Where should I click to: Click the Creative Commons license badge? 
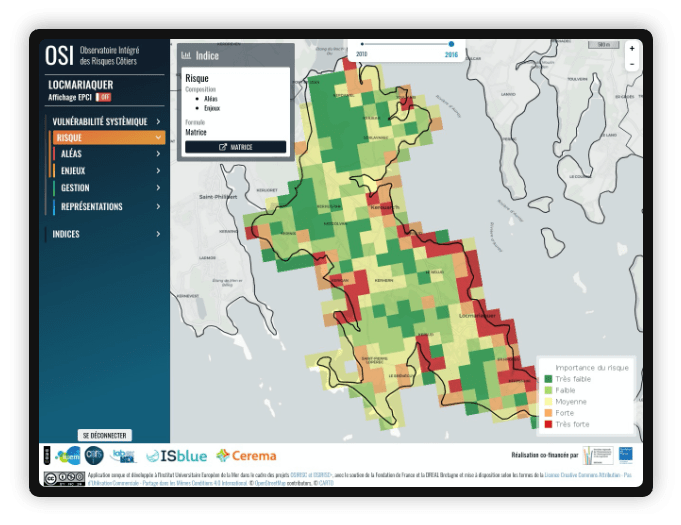[62, 479]
